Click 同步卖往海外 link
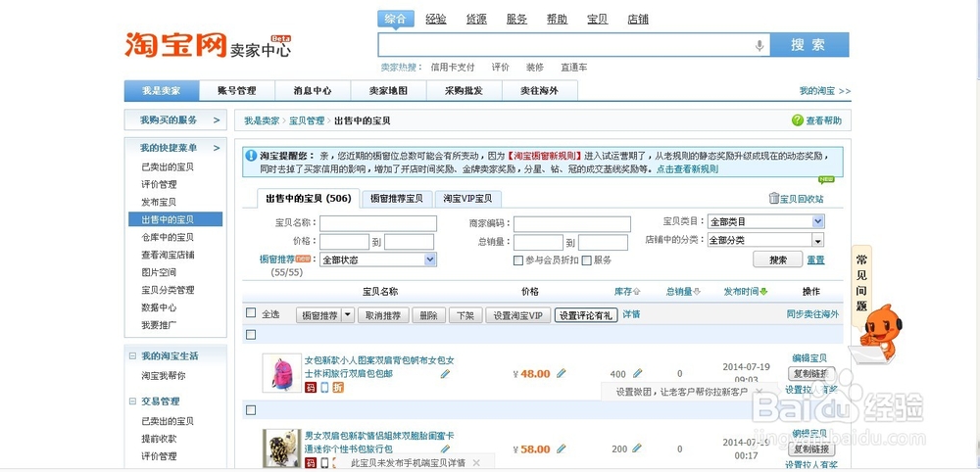Image resolution: width=980 pixels, height=472 pixels. click(812, 314)
